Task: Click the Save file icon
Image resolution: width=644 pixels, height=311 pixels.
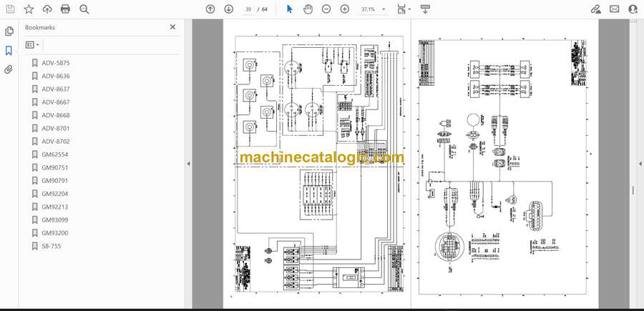Action: (10, 9)
